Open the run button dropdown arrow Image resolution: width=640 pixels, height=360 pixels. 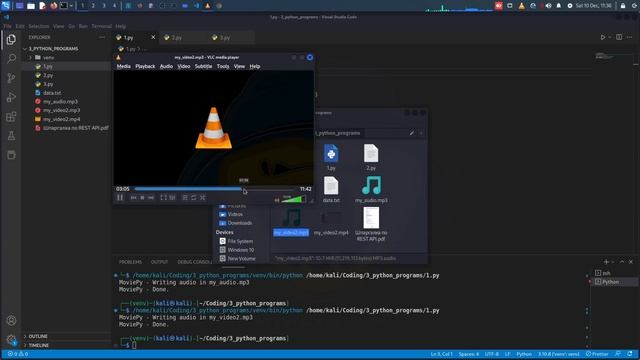610,37
